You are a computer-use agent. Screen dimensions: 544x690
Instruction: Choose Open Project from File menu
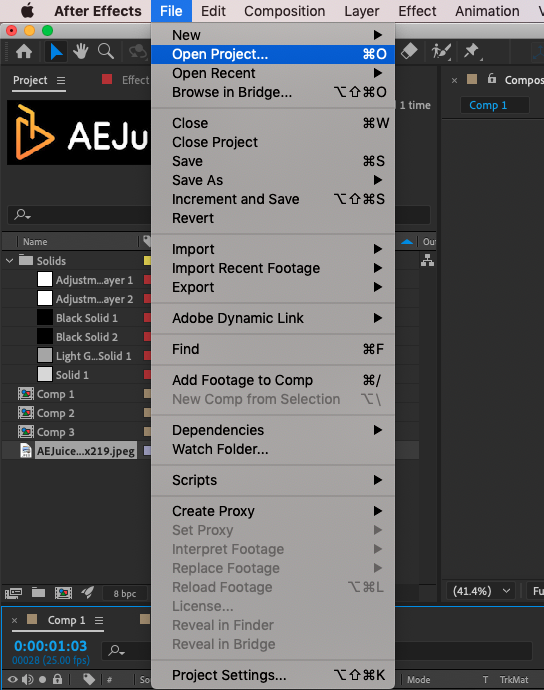(273, 54)
